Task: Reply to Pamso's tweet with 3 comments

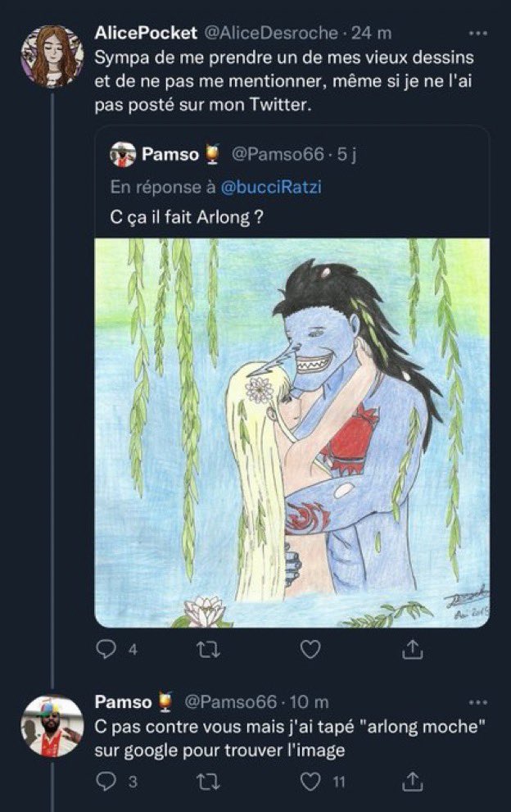Action: pyautogui.click(x=106, y=782)
